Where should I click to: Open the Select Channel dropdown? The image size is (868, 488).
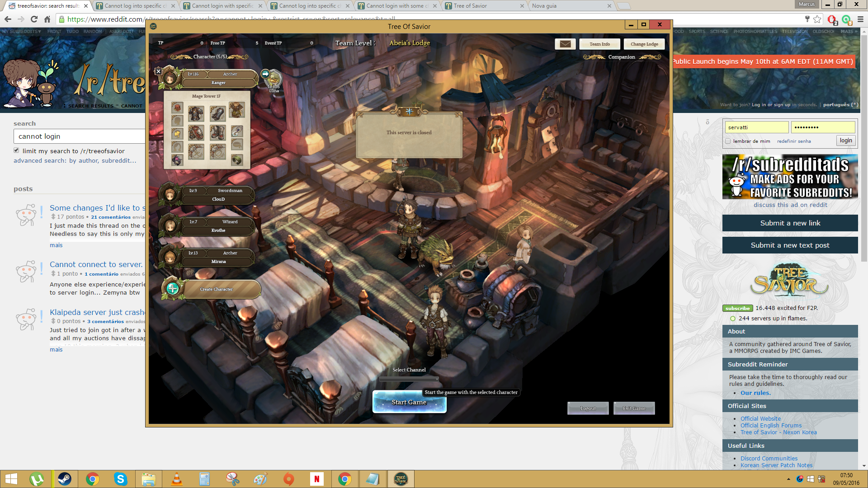click(x=409, y=379)
